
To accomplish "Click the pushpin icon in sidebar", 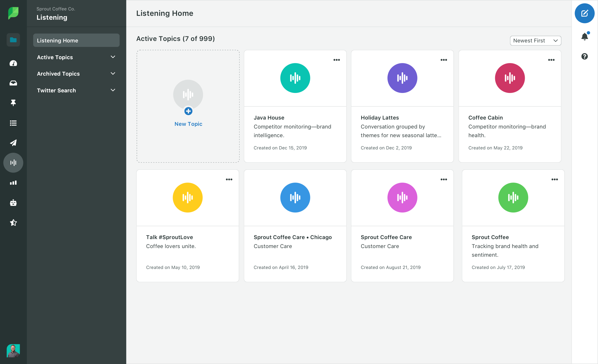I will [13, 103].
